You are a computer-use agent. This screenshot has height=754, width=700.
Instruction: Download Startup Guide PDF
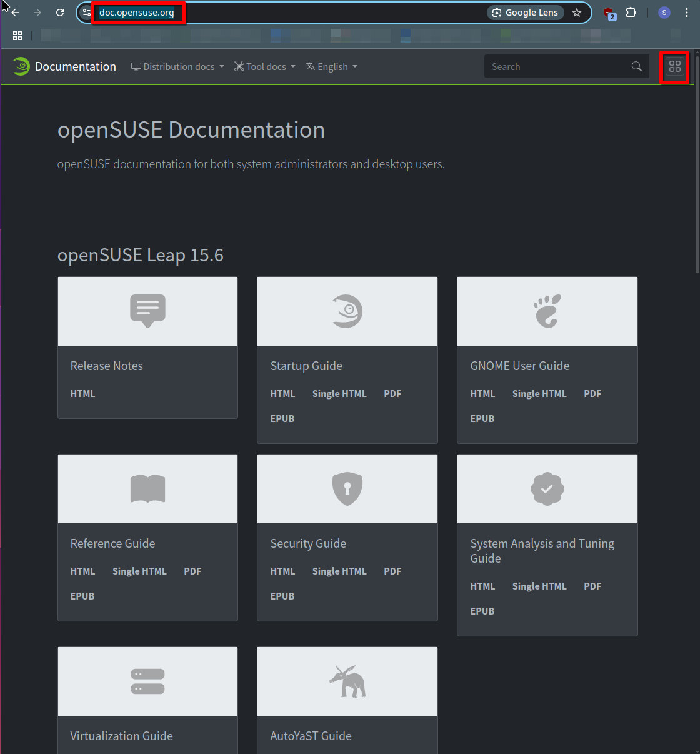click(x=392, y=394)
